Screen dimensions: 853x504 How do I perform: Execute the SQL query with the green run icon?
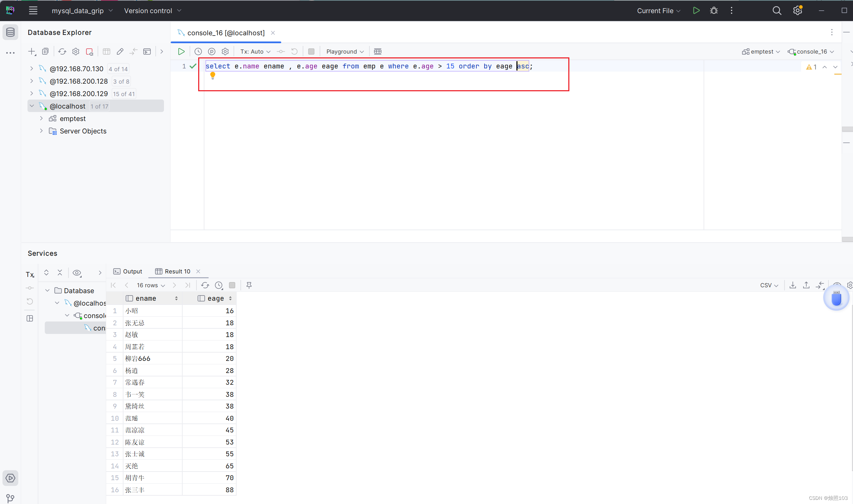(181, 52)
